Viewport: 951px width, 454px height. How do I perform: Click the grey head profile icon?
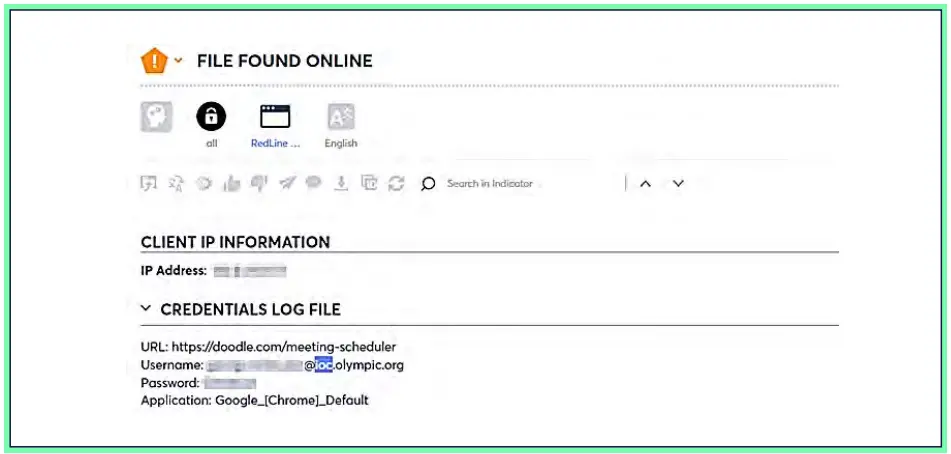click(156, 116)
